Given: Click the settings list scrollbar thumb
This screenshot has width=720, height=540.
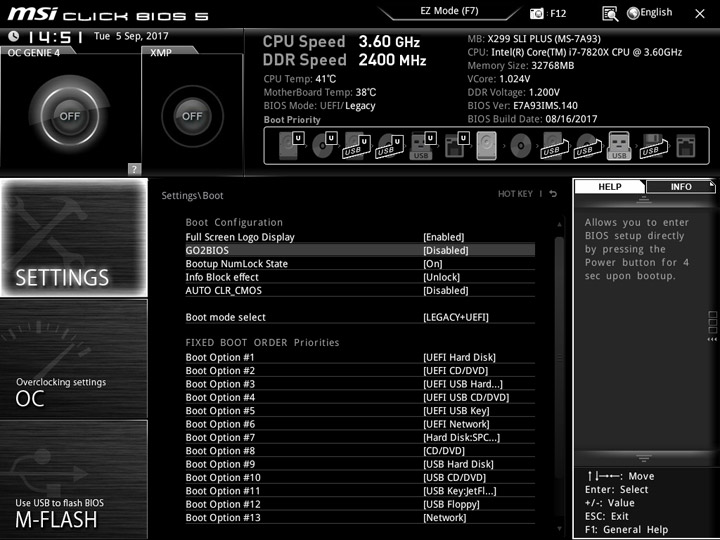Looking at the screenshot, I should coord(559,358).
